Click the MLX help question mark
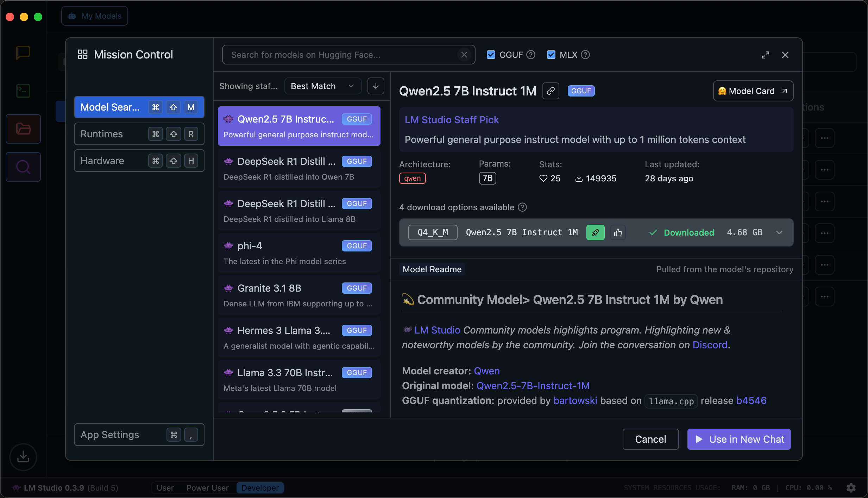Image resolution: width=868 pixels, height=498 pixels. tap(585, 55)
